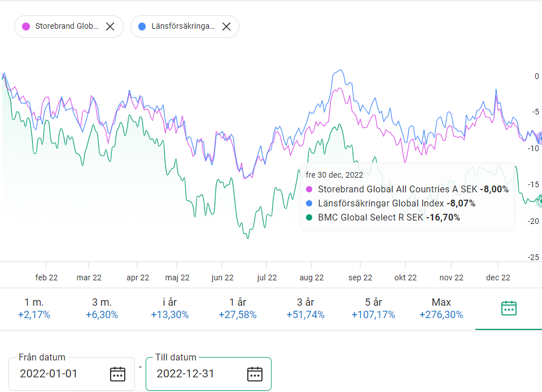Click the green BMC Global Select legend dot
Viewport: 542px width, 392px height.
coord(309,217)
